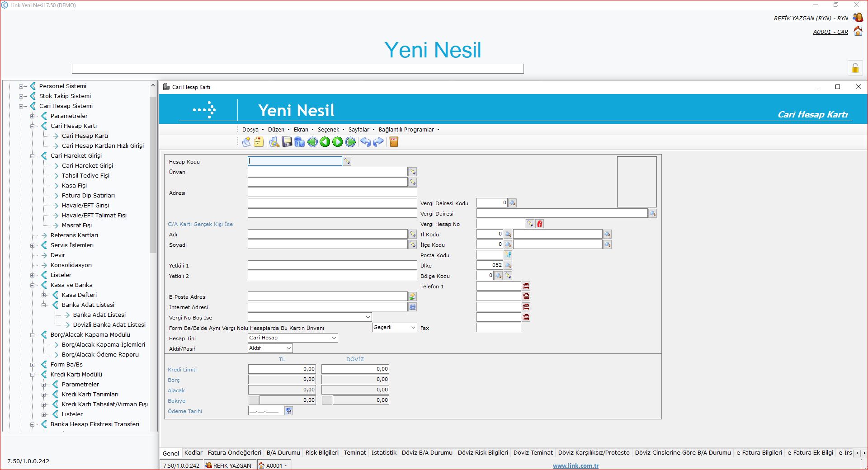Click the phone icon beside Telefon 1
Screen dimensions: 868x470
click(x=526, y=286)
